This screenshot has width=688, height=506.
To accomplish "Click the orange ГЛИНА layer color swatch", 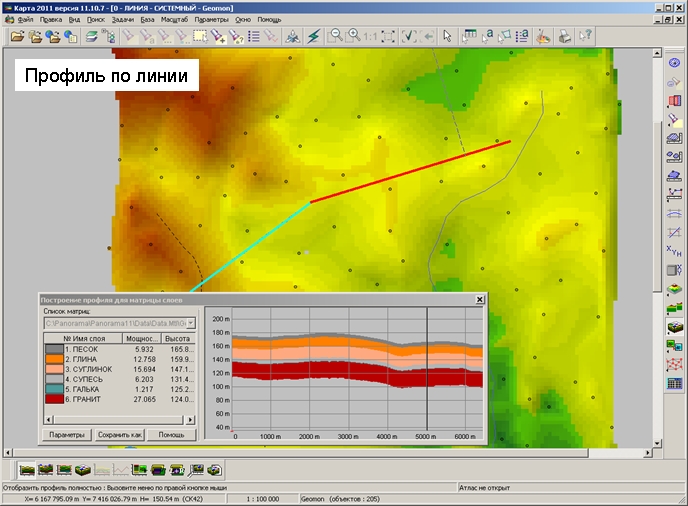I will coord(52,359).
